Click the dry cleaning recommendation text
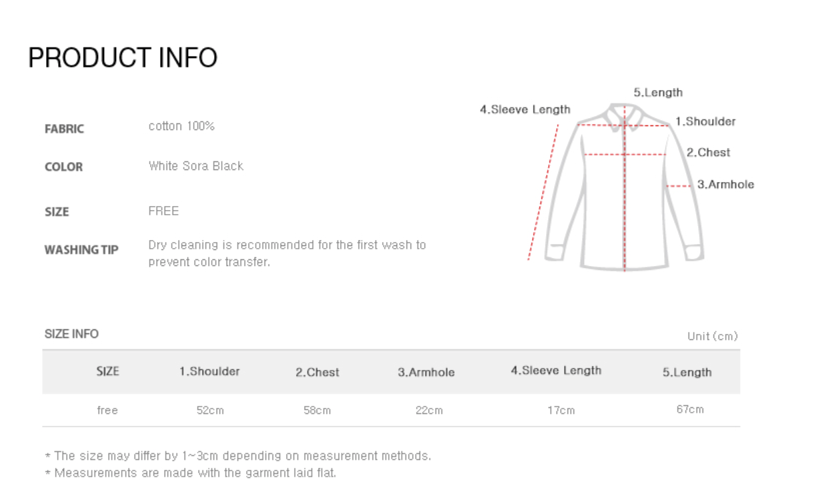This screenshot has height=504, width=816. tap(287, 253)
